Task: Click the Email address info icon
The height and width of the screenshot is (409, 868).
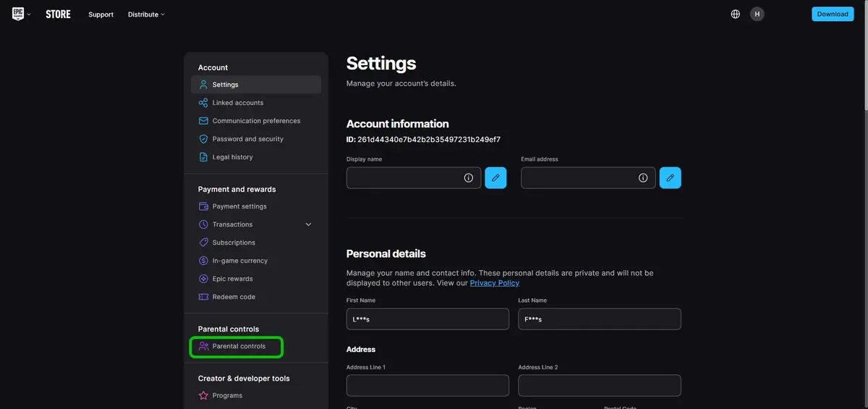Action: 643,178
